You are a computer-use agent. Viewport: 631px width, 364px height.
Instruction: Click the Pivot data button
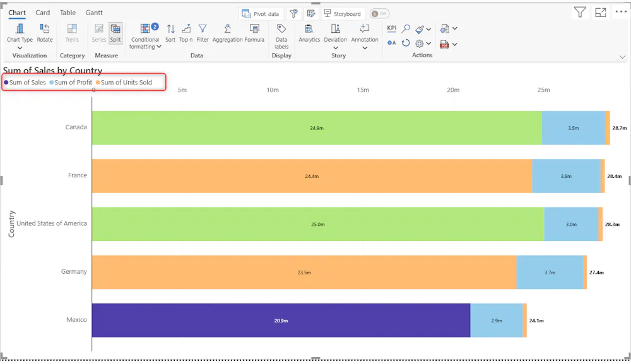(x=261, y=14)
